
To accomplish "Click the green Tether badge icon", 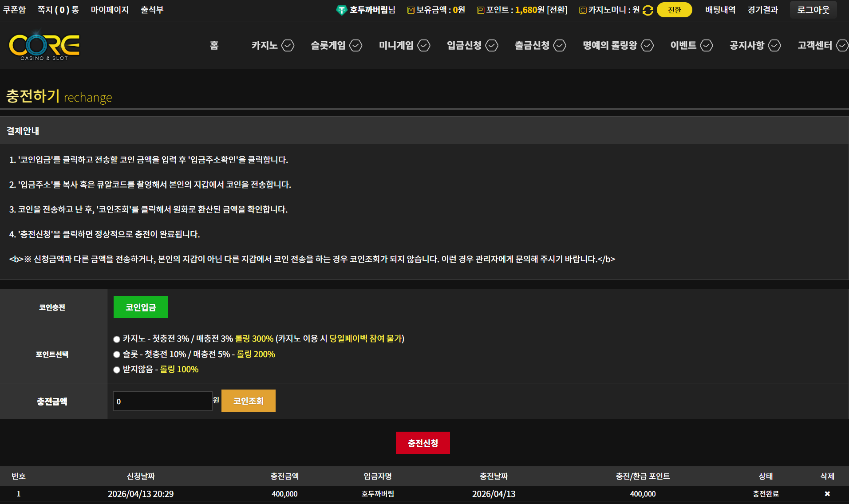I will [341, 10].
